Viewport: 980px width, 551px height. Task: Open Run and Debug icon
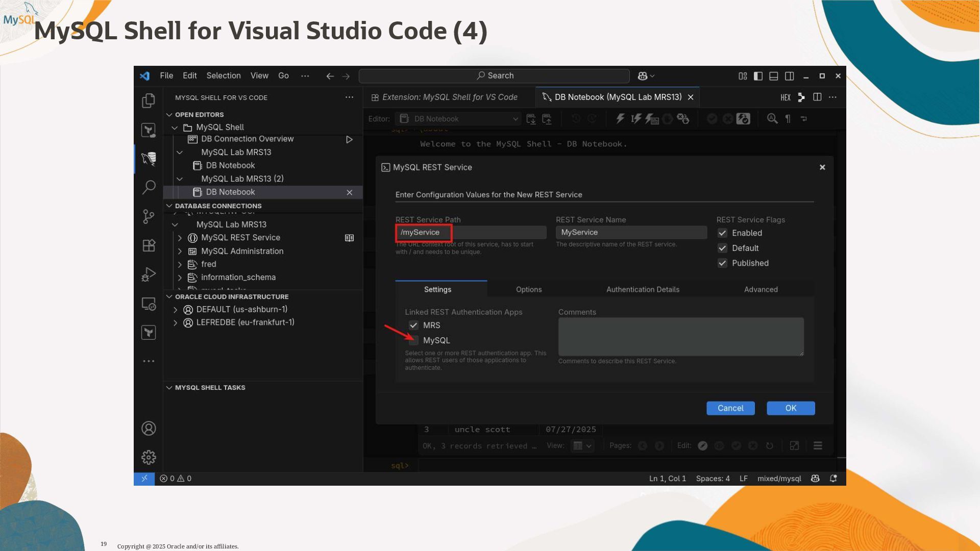(149, 274)
